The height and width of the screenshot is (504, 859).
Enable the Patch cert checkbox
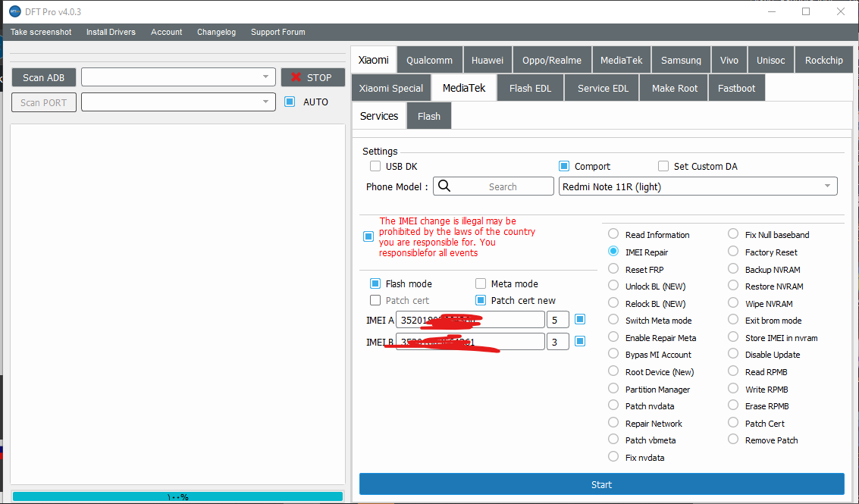(x=375, y=300)
